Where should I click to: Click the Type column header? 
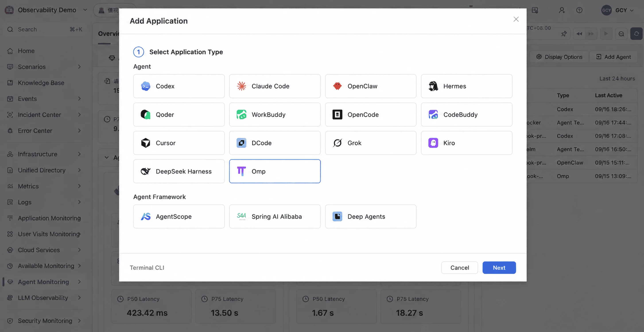click(563, 95)
